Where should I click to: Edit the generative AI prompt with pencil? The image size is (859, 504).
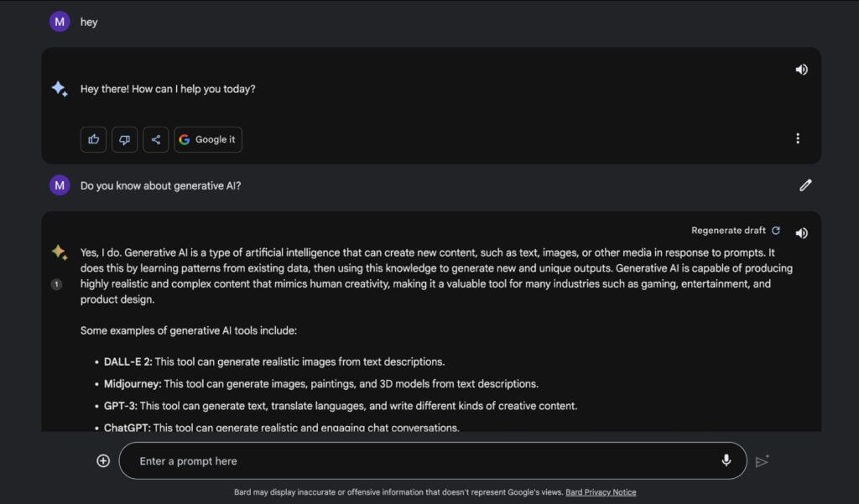coord(804,185)
